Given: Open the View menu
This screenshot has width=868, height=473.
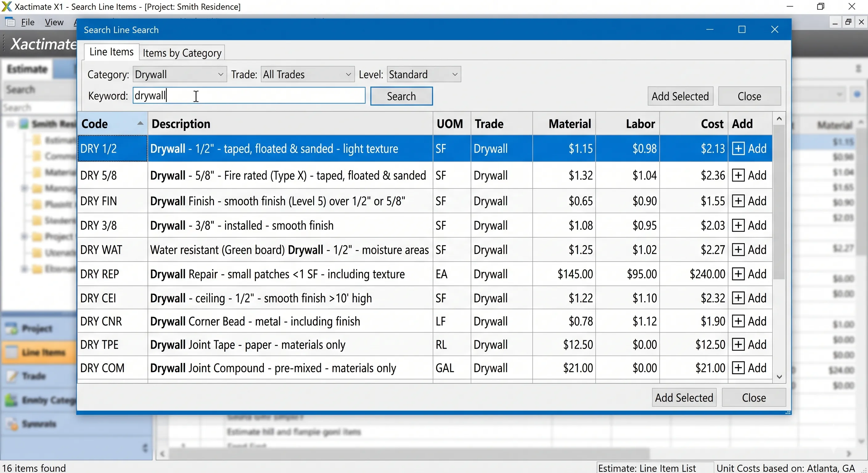Looking at the screenshot, I should (x=54, y=22).
